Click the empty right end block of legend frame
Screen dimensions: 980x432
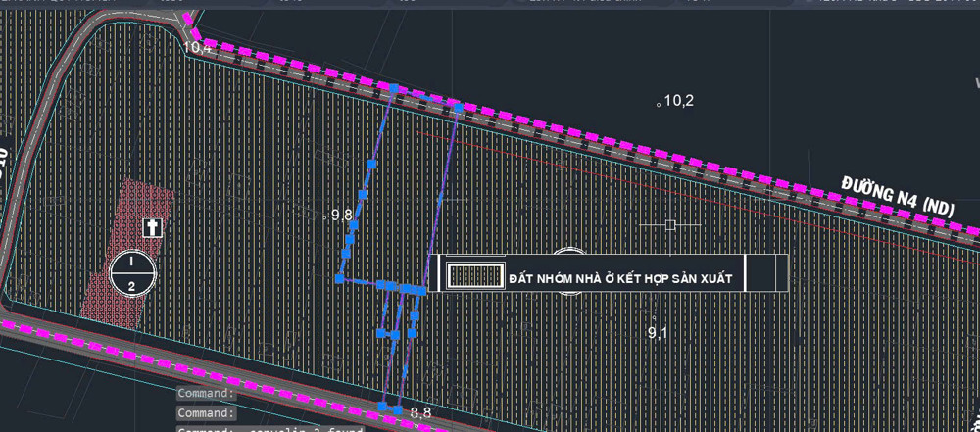point(766,273)
